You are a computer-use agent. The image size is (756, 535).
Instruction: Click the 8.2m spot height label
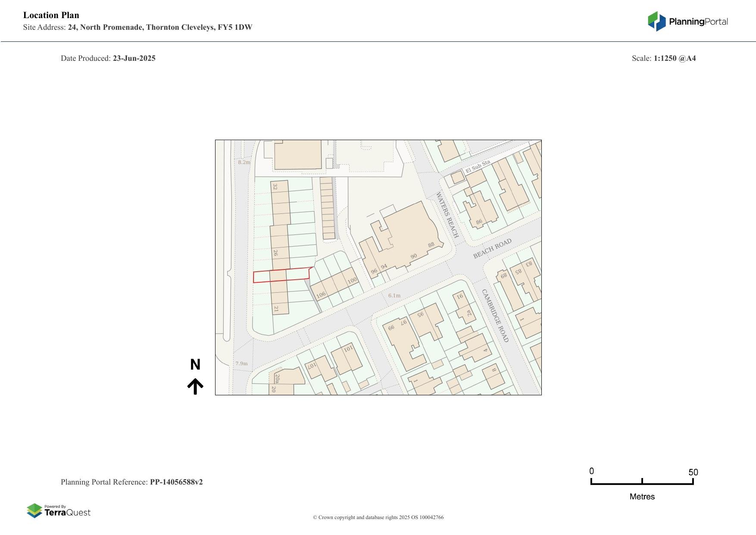point(244,163)
